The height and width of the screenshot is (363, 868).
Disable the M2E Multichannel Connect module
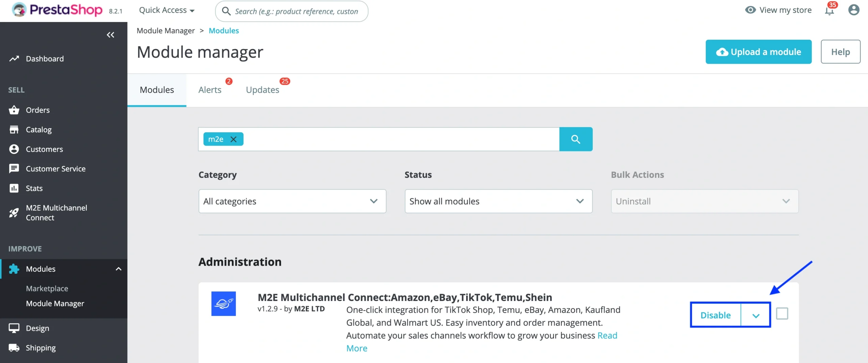715,314
